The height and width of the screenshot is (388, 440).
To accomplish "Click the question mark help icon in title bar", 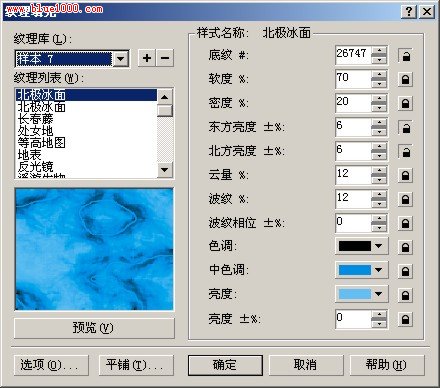I will 409,12.
